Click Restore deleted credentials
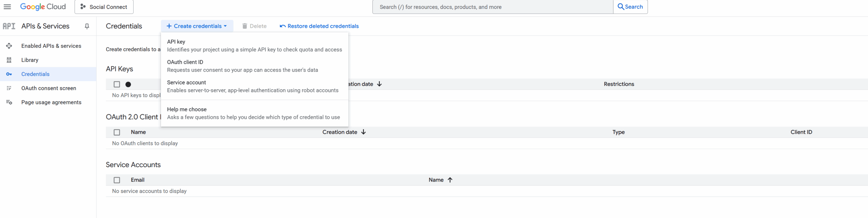This screenshot has height=218, width=868. [319, 26]
